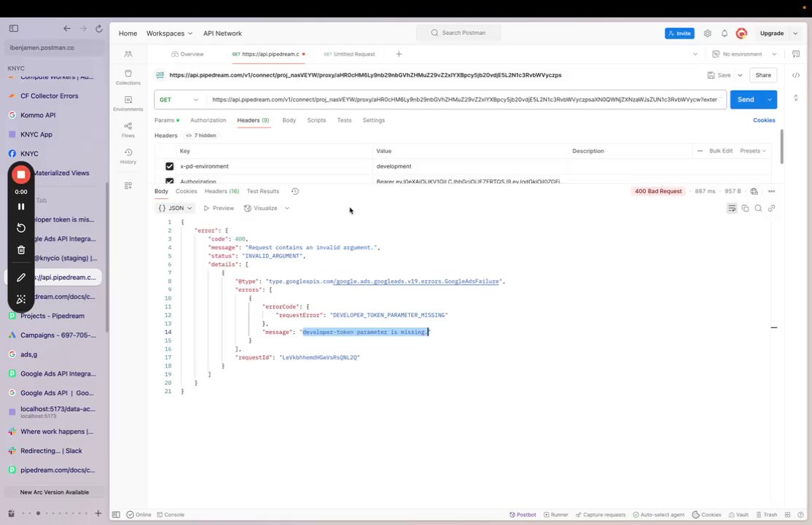Toggle word wrap in response body
This screenshot has width=812, height=525.
[x=732, y=209]
